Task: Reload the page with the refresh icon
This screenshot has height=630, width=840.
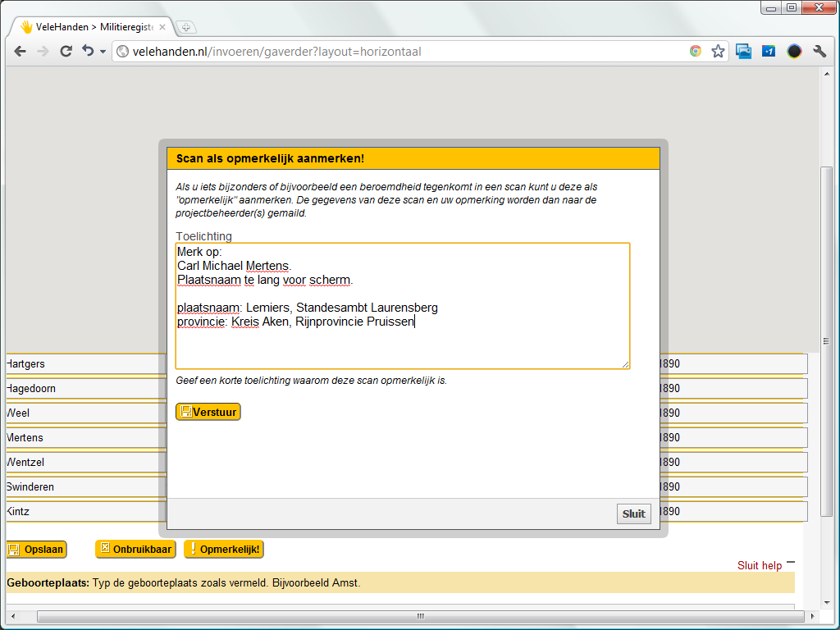Action: point(66,51)
